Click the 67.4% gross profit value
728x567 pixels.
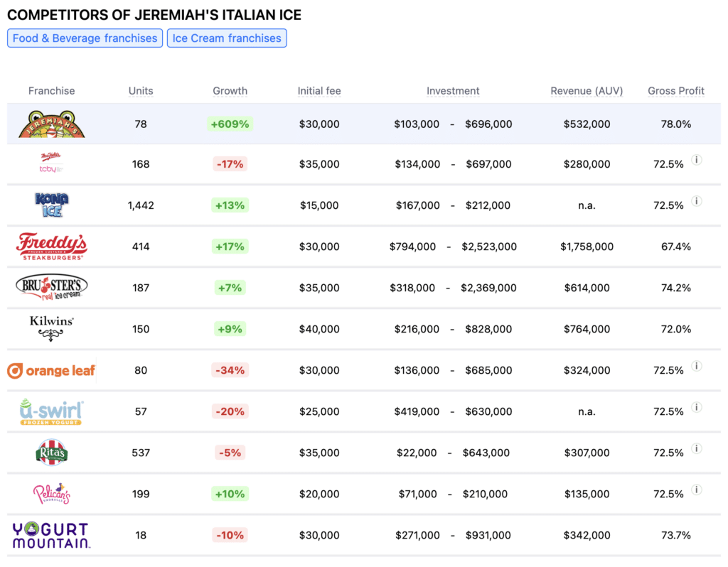[676, 247]
